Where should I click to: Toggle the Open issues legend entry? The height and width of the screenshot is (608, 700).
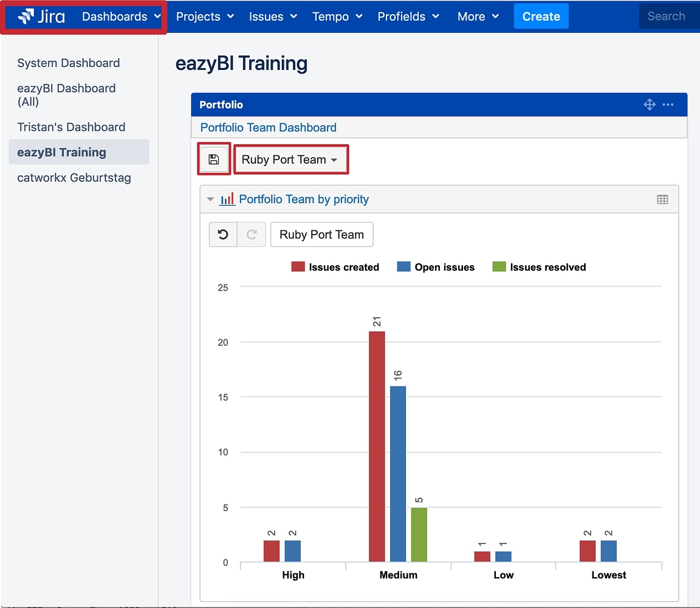pos(435,266)
